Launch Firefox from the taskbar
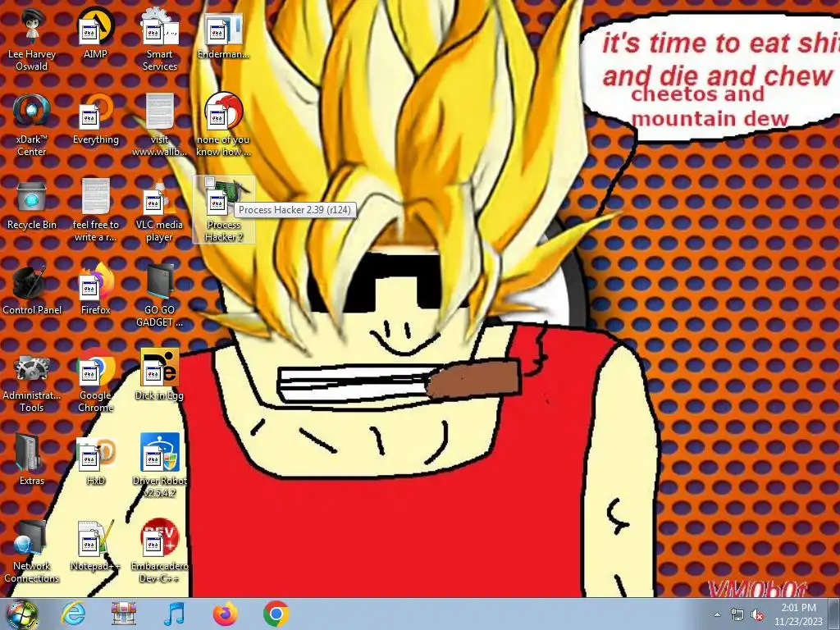The width and height of the screenshot is (840, 630). tap(225, 614)
